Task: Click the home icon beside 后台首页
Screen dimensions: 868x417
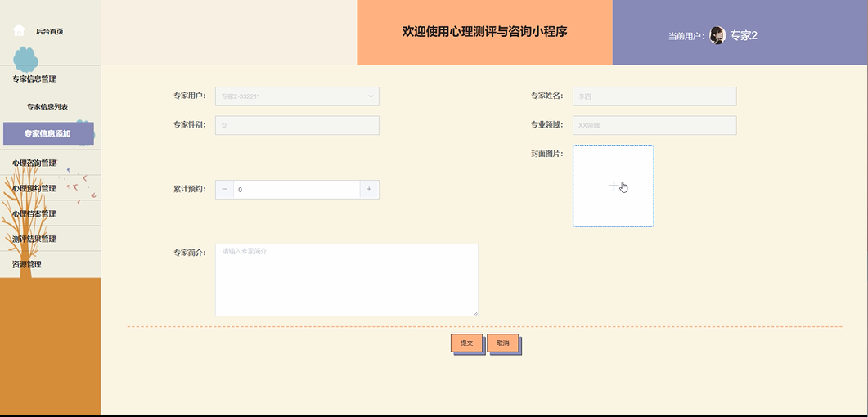Action: tap(19, 30)
